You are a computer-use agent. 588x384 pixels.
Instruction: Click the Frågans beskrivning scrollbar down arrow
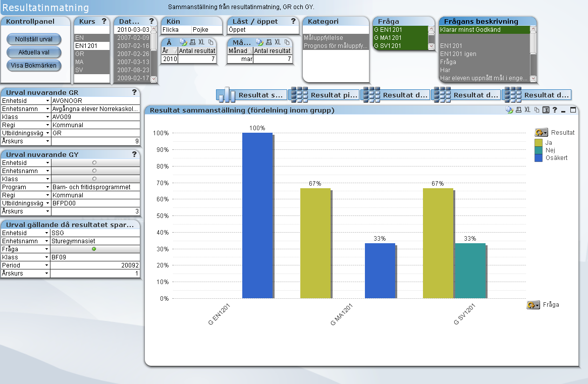[x=533, y=79]
